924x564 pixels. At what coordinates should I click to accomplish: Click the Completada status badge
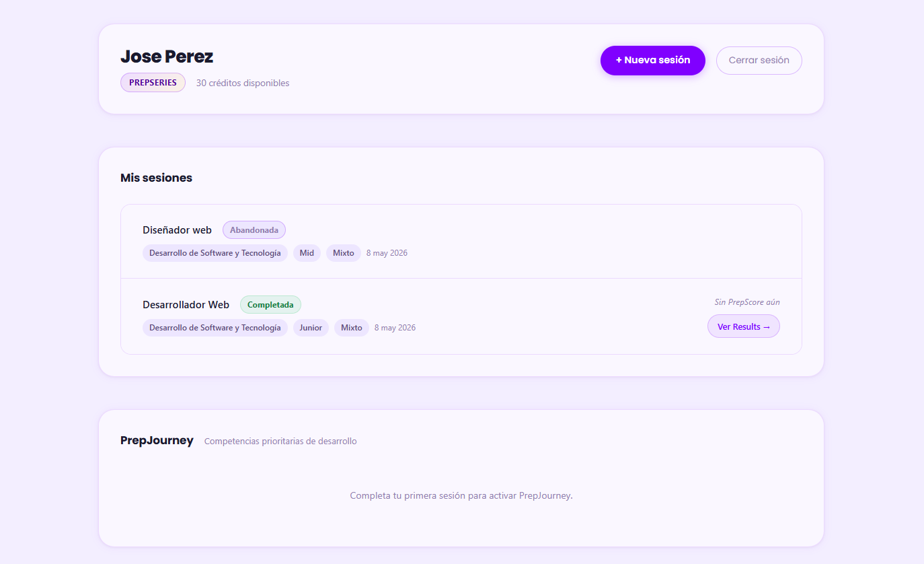[270, 305]
